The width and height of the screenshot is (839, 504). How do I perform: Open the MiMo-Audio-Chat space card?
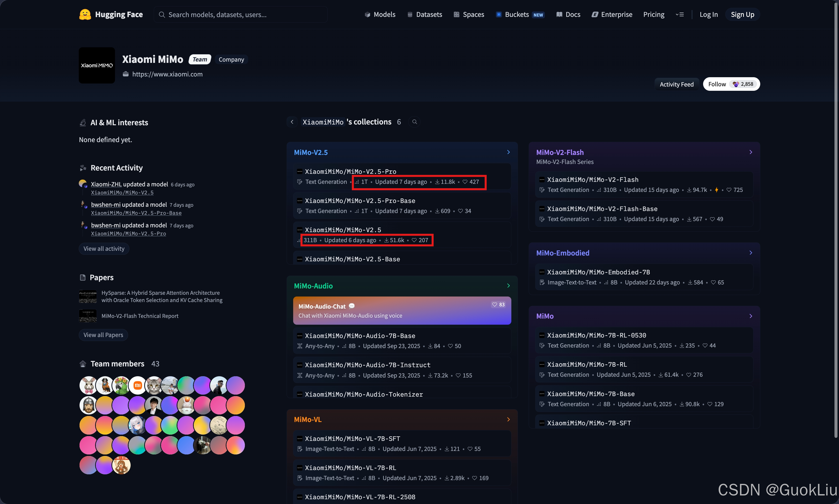tap(402, 310)
